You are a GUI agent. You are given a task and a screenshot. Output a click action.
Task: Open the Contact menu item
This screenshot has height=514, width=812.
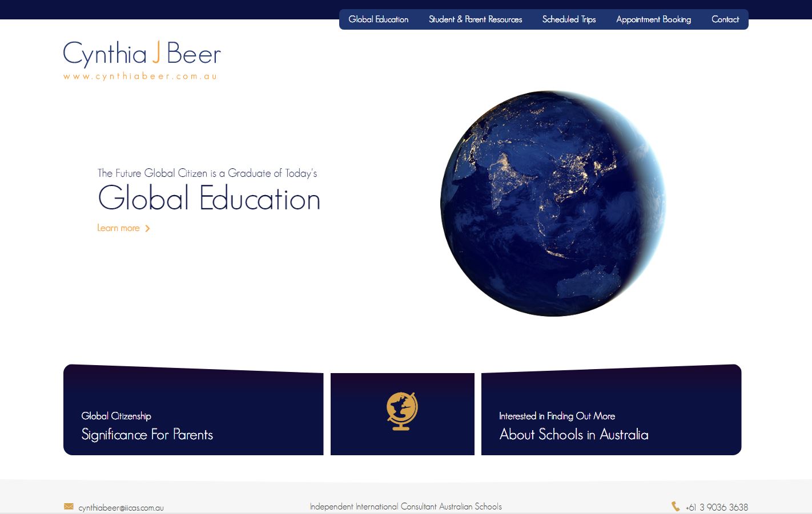pyautogui.click(x=725, y=19)
